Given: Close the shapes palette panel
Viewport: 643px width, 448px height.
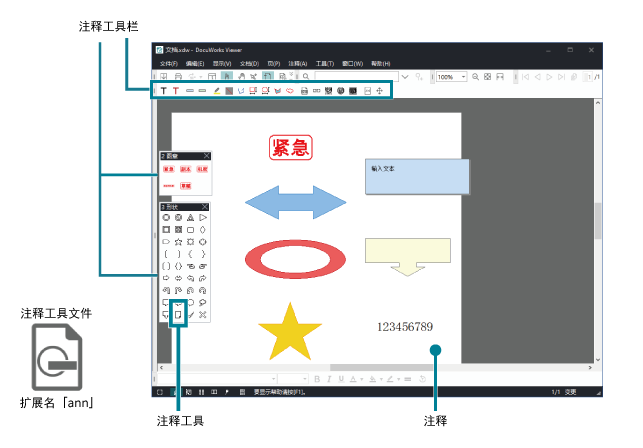Looking at the screenshot, I should click(206, 207).
